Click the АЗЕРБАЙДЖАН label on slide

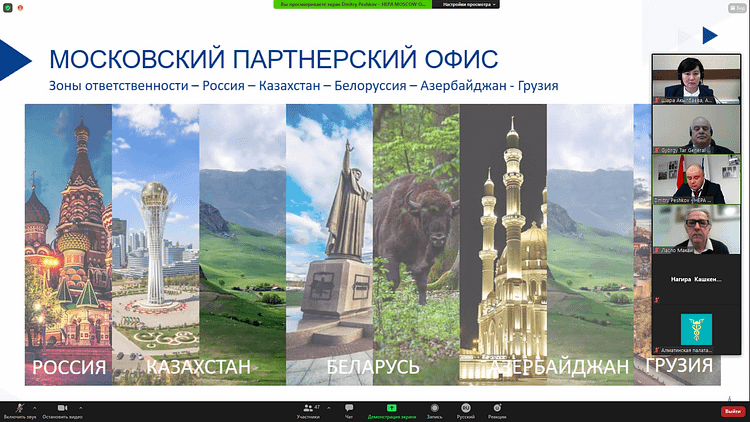[x=559, y=367]
